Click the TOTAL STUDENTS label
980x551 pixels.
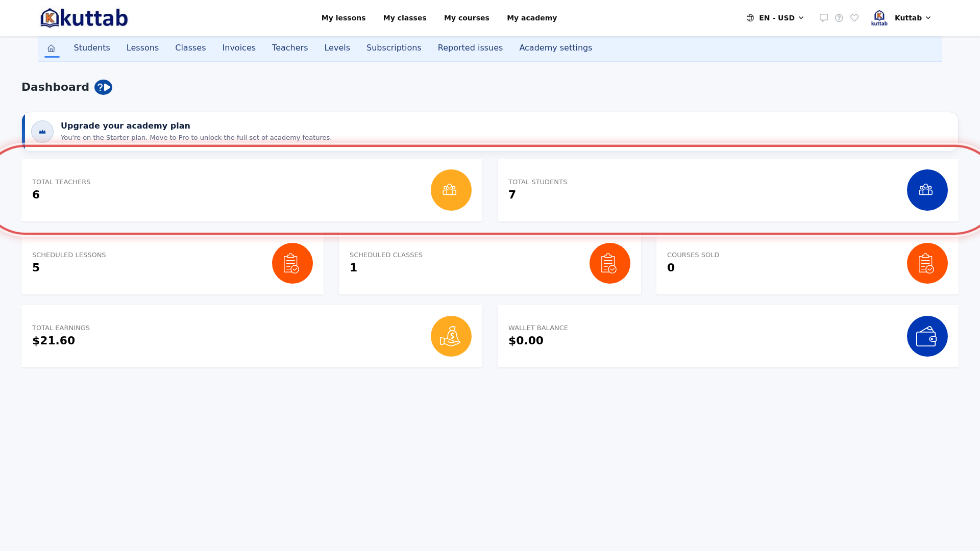(537, 182)
